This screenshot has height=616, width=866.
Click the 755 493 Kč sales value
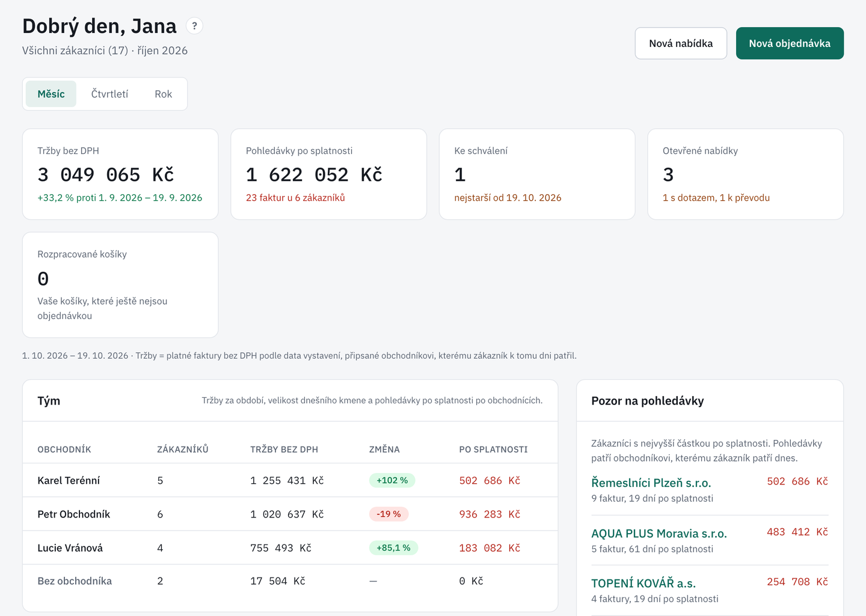[281, 547]
